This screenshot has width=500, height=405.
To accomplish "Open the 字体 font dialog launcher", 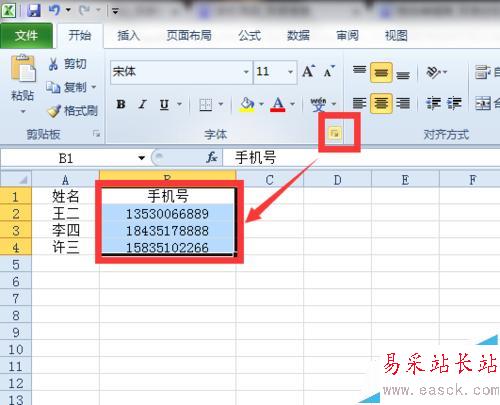I will click(334, 134).
